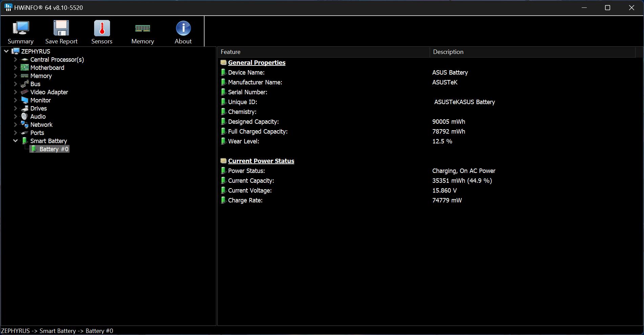Open the About info icon
The image size is (644, 335).
coord(183,28)
